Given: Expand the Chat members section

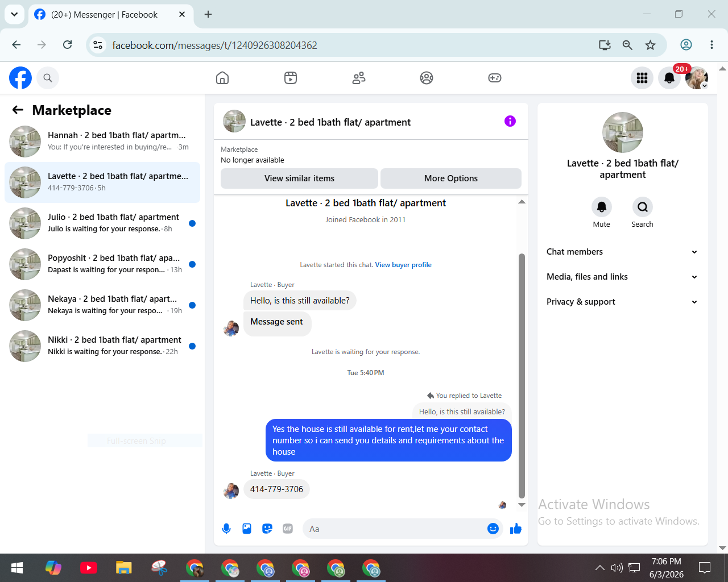Looking at the screenshot, I should click(623, 252).
